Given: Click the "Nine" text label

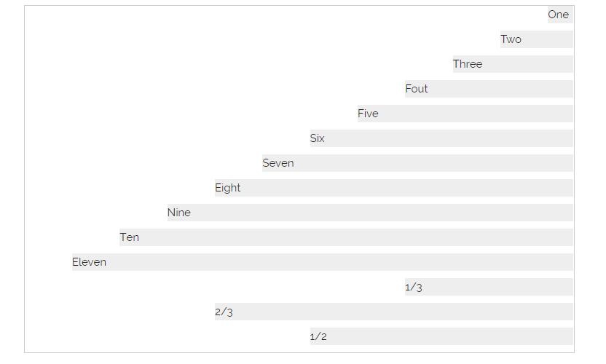Looking at the screenshot, I should point(179,213).
